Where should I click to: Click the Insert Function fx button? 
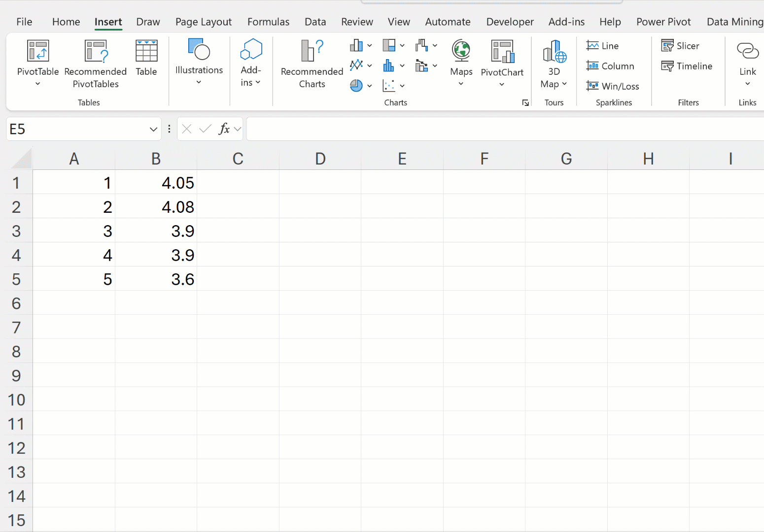[x=224, y=129]
